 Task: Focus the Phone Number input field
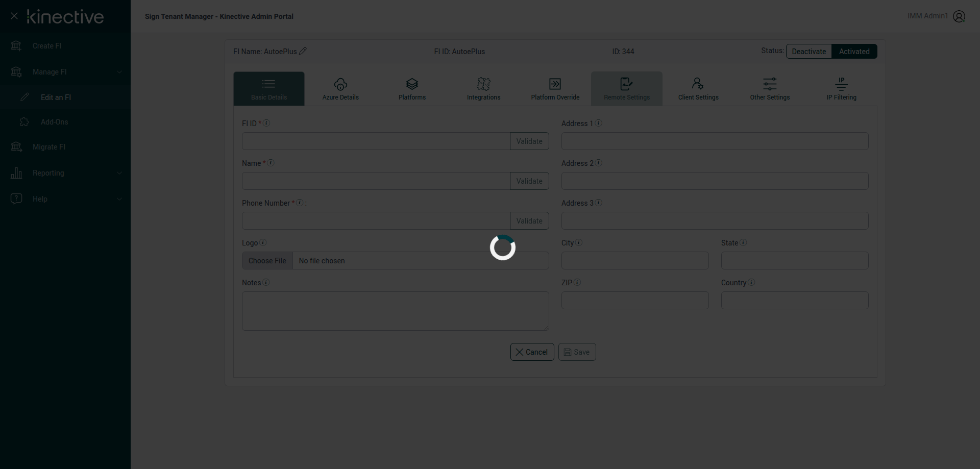click(376, 221)
